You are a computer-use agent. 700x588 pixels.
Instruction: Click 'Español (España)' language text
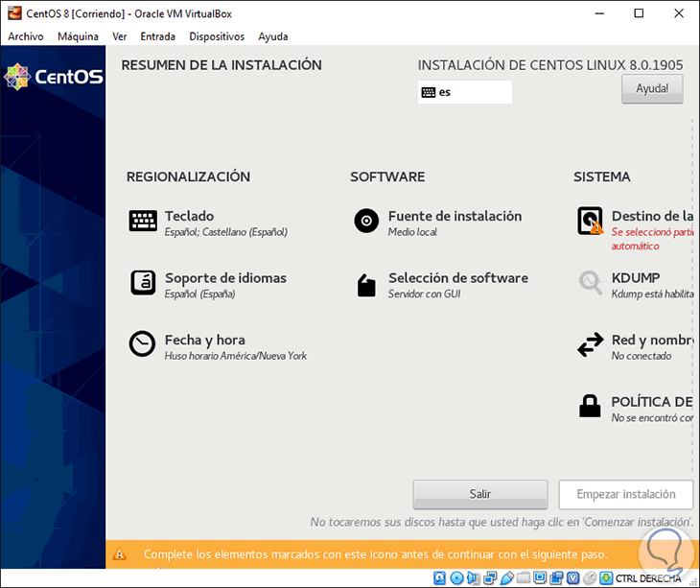click(x=199, y=294)
